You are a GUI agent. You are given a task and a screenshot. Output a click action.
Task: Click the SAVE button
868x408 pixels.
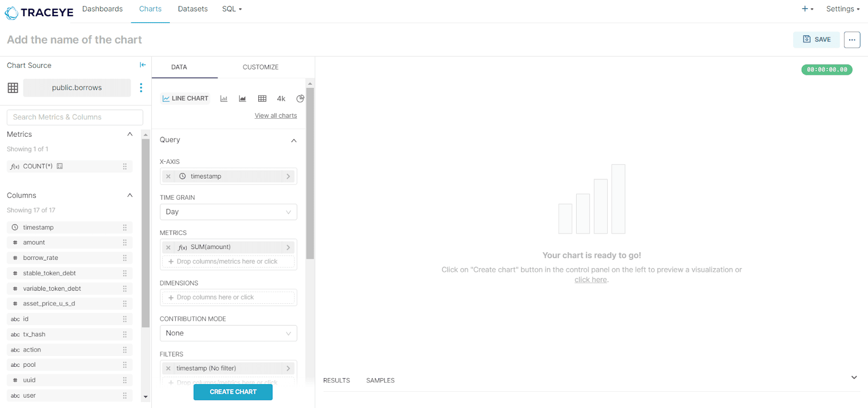pyautogui.click(x=816, y=40)
